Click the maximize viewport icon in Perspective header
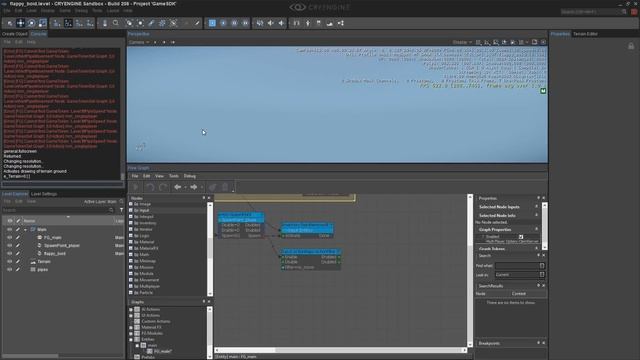640x360 pixels. (534, 42)
